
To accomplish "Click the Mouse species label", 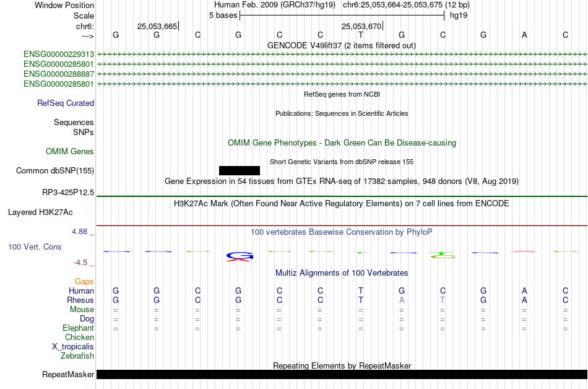I will [82, 310].
